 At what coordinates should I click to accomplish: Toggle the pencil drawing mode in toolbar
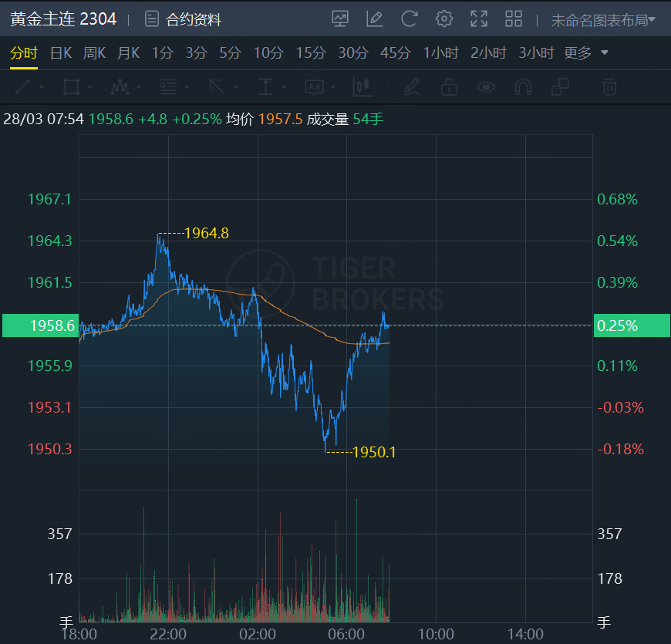pos(412,87)
